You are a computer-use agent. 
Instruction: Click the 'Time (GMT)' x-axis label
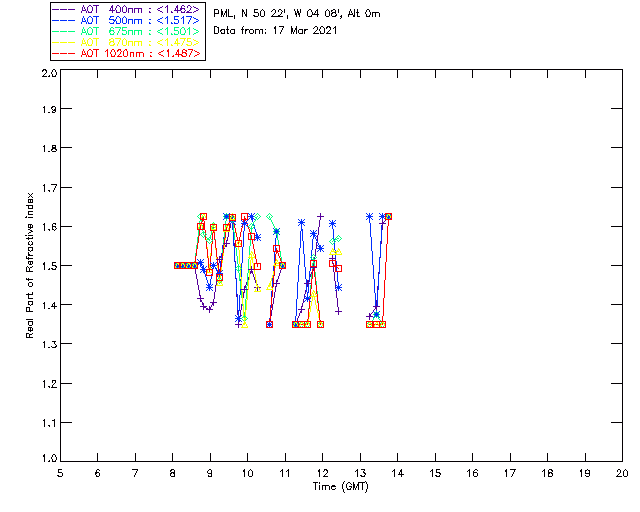(341, 486)
